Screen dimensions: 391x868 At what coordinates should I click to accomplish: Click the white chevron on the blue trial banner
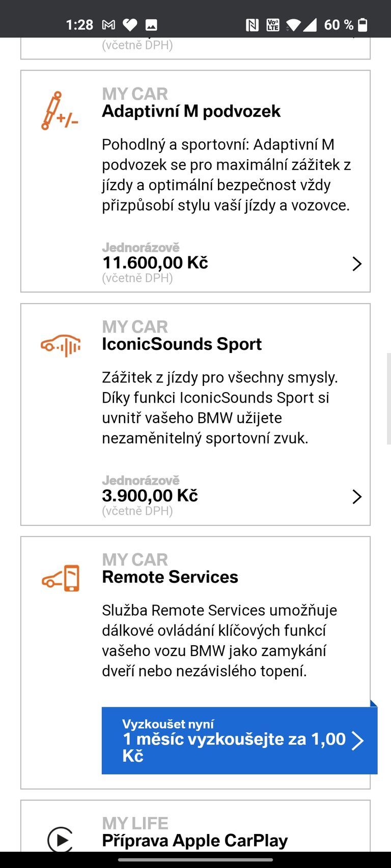tap(357, 740)
